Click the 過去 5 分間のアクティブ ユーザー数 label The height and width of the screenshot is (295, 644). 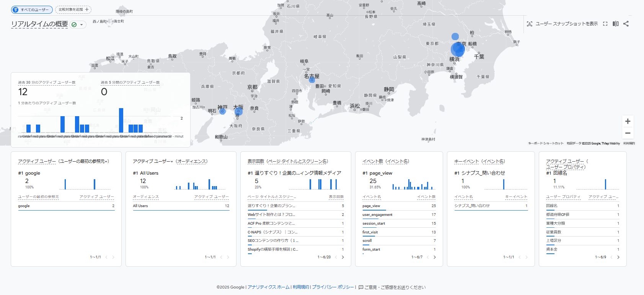click(x=130, y=83)
